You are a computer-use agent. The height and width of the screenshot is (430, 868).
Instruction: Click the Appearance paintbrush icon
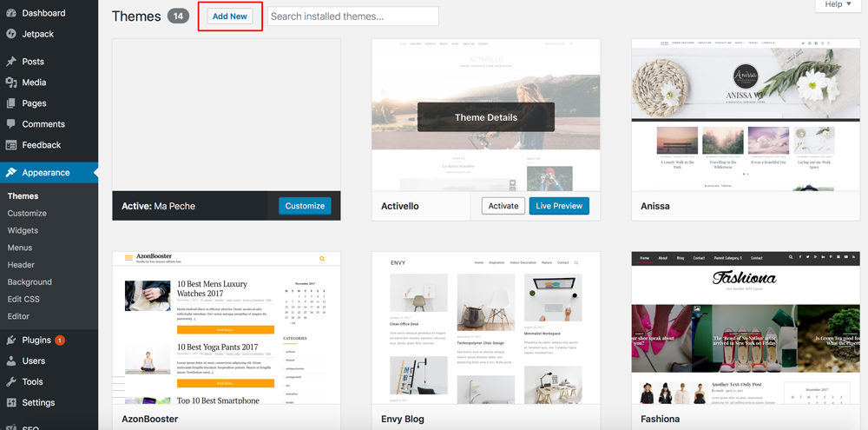click(11, 172)
